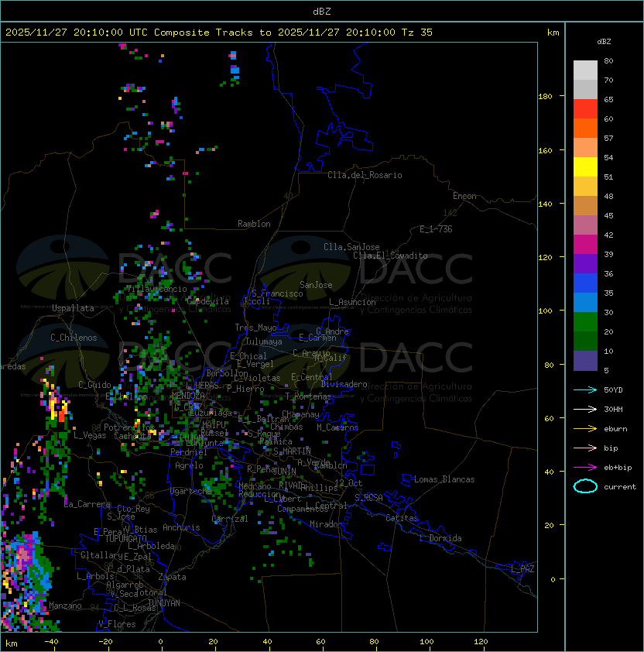Pick the red 60-65 dBZ color band
The image size is (644, 652).
585,109
